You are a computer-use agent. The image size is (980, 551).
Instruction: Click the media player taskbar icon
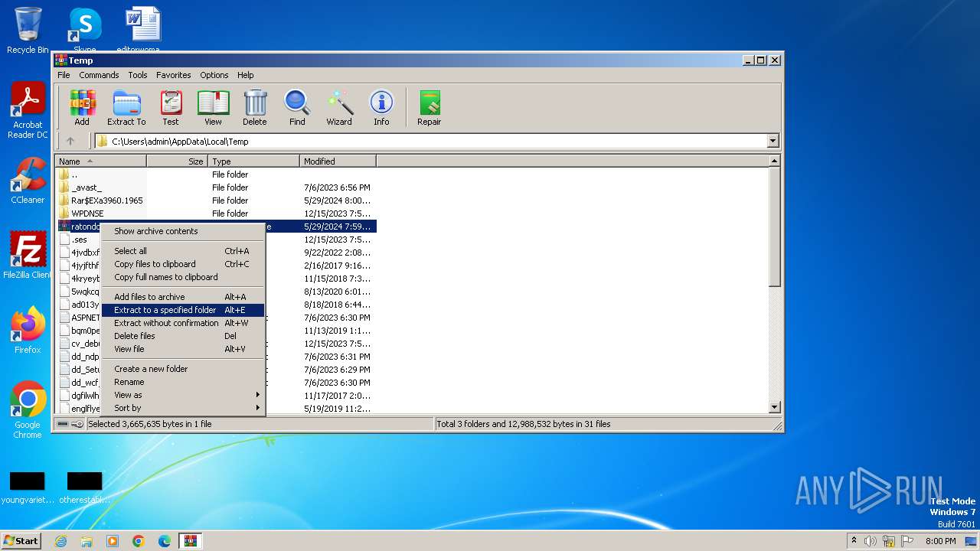click(x=113, y=541)
